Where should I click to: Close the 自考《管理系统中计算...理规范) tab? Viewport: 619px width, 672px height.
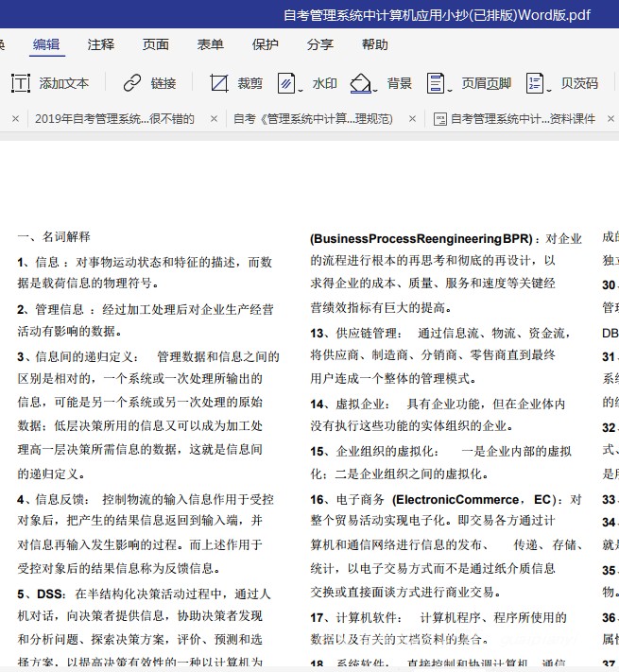(x=413, y=119)
